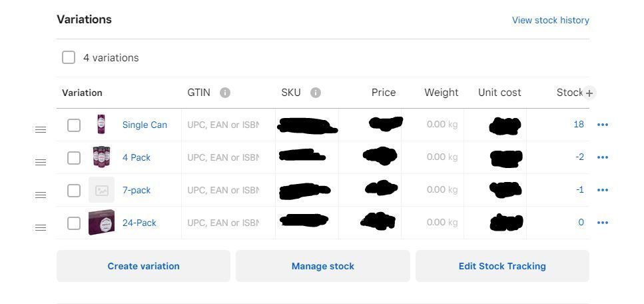The height and width of the screenshot is (304, 644).
Task: Click the GTIN info icon
Action: [x=225, y=93]
